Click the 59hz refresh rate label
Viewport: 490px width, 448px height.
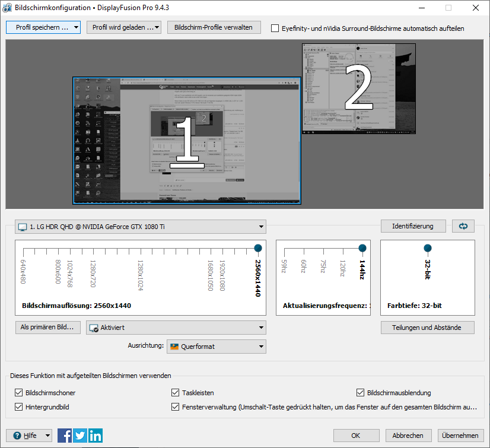click(284, 266)
